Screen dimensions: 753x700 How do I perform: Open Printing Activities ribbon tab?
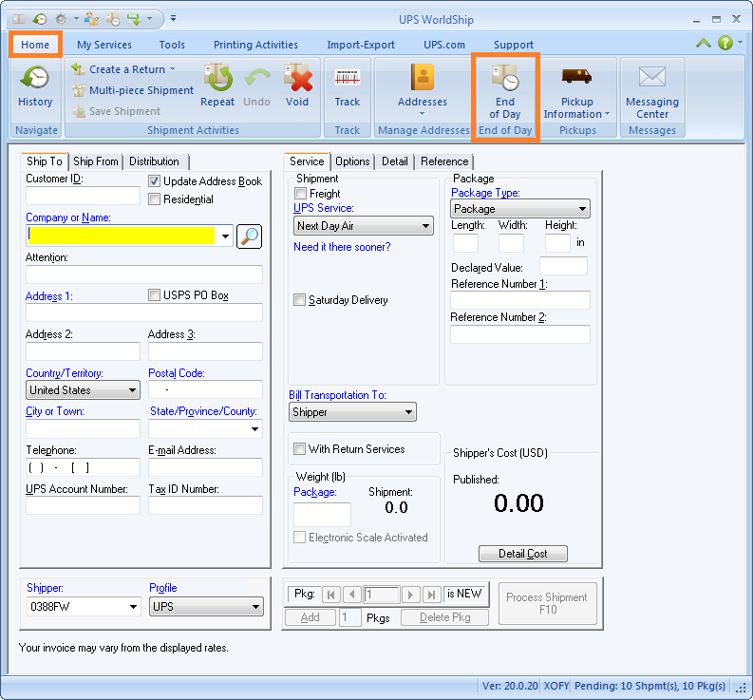255,45
